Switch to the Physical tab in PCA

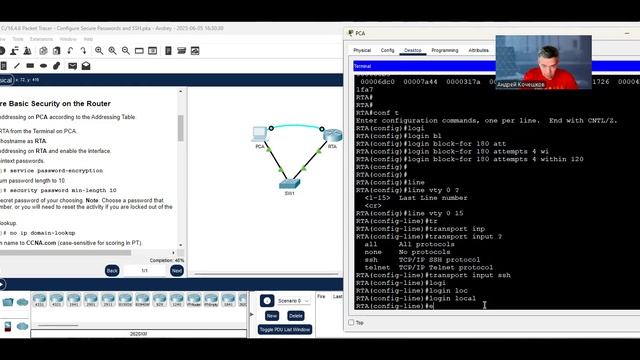(x=362, y=50)
